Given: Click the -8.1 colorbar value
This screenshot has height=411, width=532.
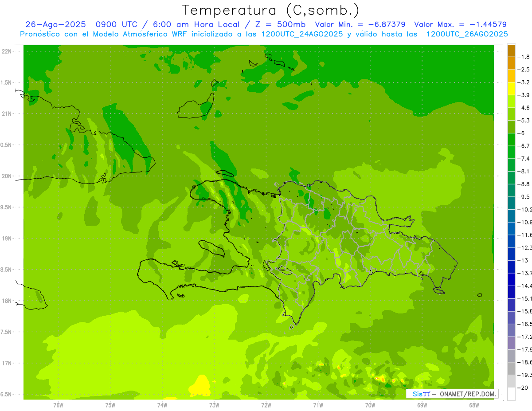Looking at the screenshot, I should [523, 171].
